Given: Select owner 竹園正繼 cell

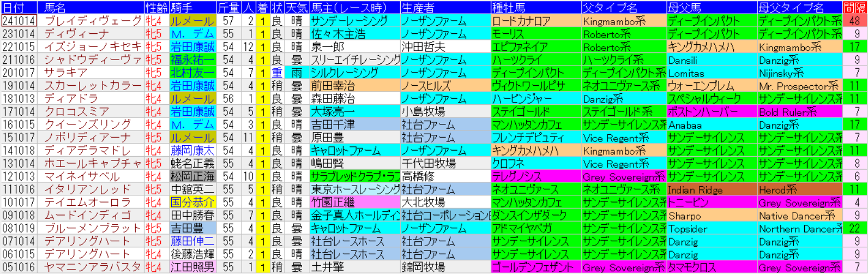Looking at the screenshot, I should click(355, 202).
